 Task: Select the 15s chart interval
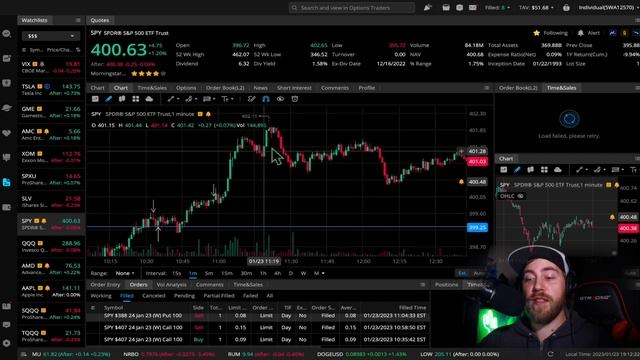pyautogui.click(x=176, y=273)
